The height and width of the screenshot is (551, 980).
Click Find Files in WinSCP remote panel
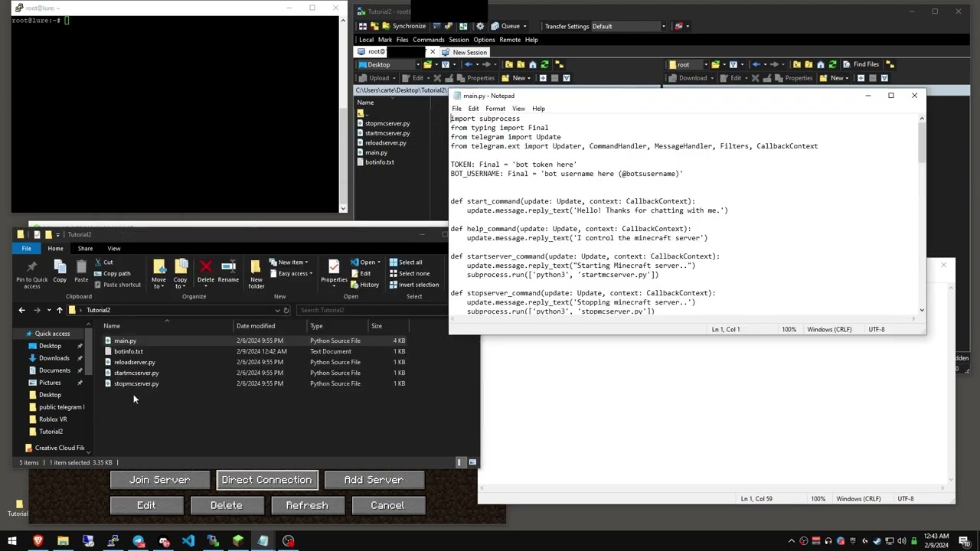(861, 64)
